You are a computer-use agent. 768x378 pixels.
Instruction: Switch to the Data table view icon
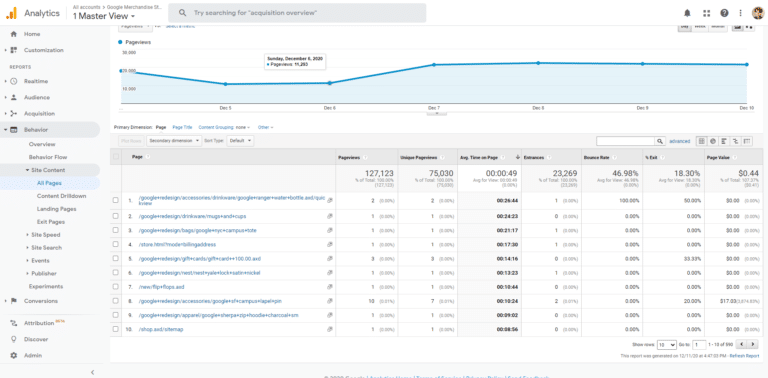click(701, 141)
